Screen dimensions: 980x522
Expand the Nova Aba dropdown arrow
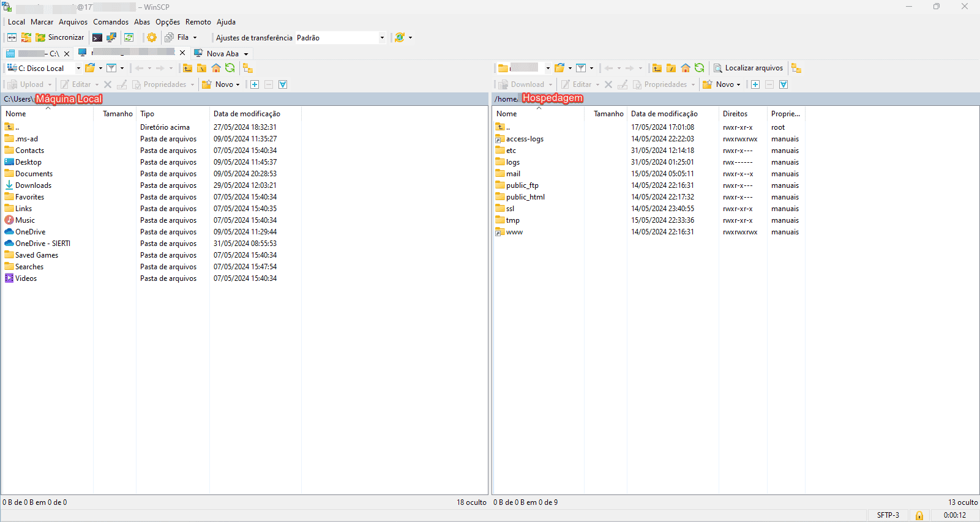(x=246, y=54)
